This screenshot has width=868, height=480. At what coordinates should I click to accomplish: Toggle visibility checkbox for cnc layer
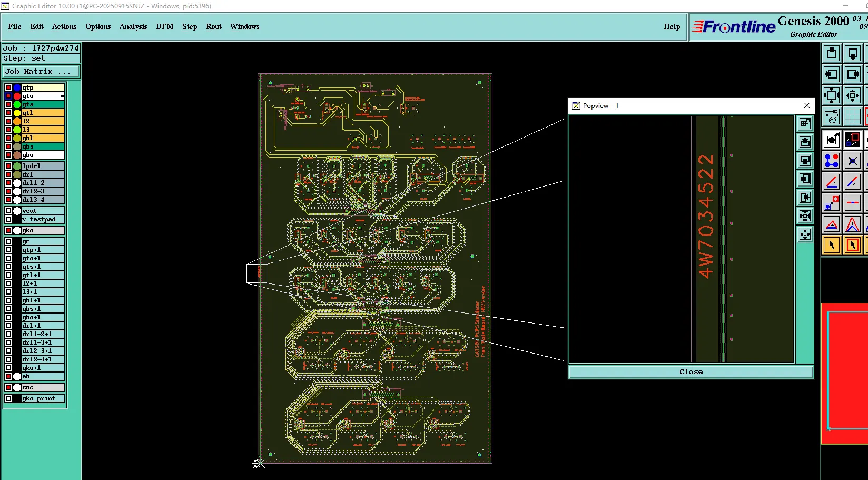[8, 387]
